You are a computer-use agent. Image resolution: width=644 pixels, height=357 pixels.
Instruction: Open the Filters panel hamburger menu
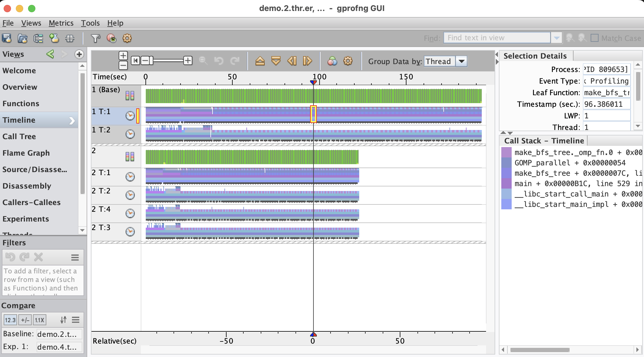point(75,258)
